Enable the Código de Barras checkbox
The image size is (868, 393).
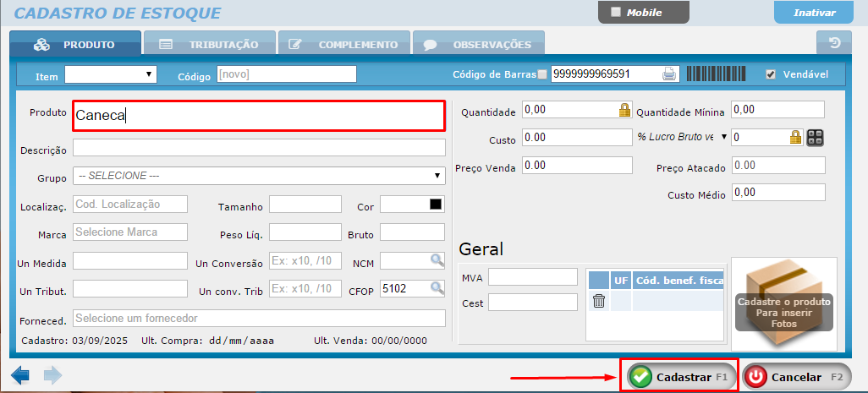tap(542, 74)
